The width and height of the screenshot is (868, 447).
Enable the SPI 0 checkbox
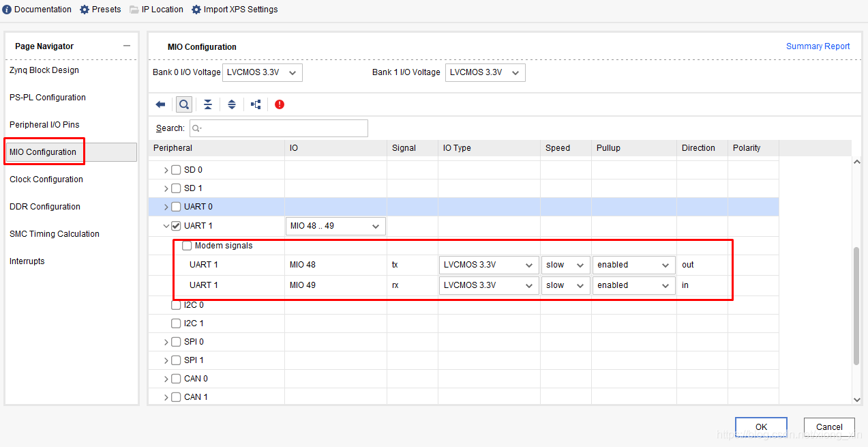point(176,342)
